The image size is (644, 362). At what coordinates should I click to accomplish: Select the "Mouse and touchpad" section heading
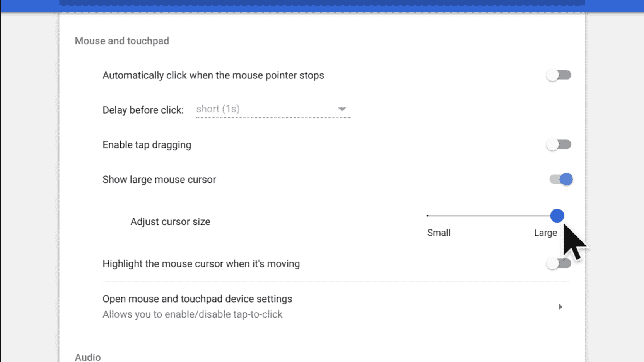(x=122, y=41)
